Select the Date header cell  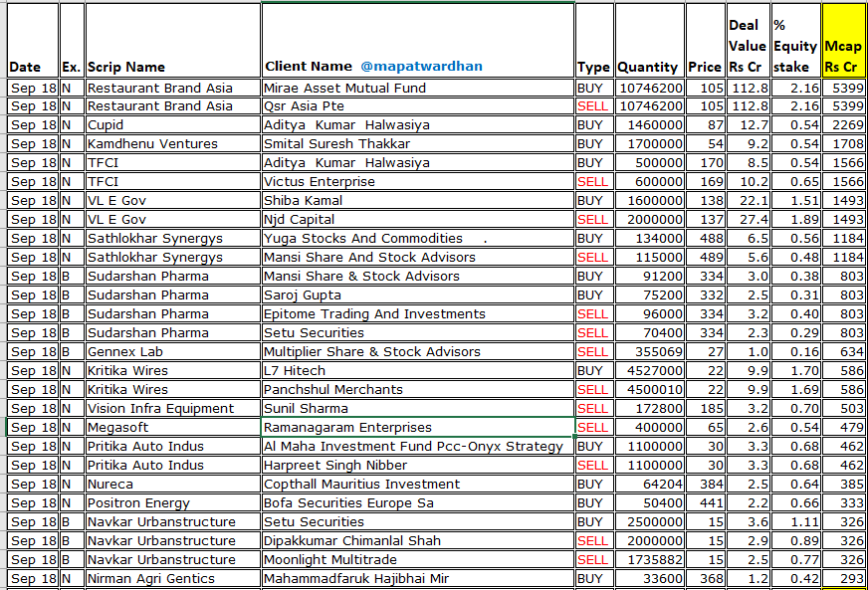pos(33,41)
